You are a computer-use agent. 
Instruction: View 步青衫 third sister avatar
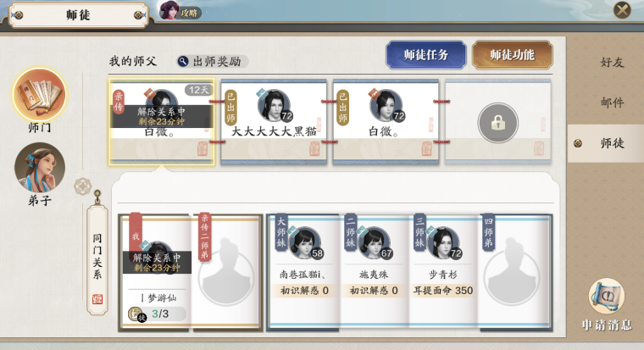pos(443,242)
